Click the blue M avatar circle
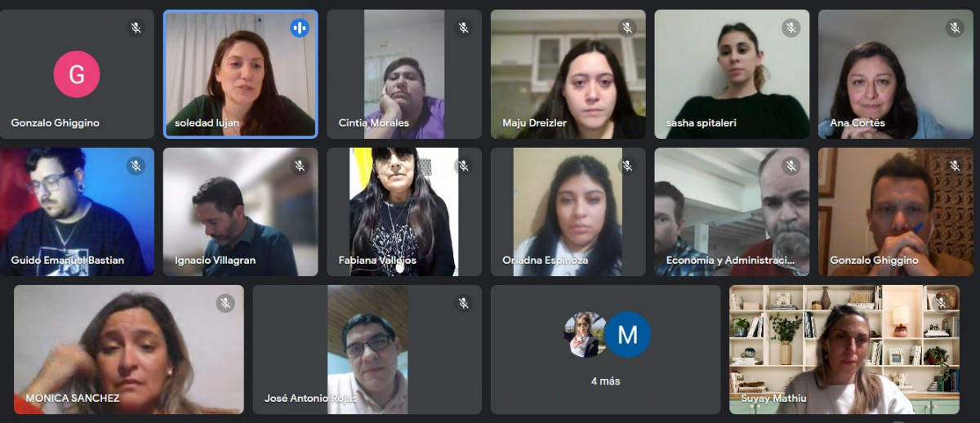The width and height of the screenshot is (980, 423). tap(627, 335)
